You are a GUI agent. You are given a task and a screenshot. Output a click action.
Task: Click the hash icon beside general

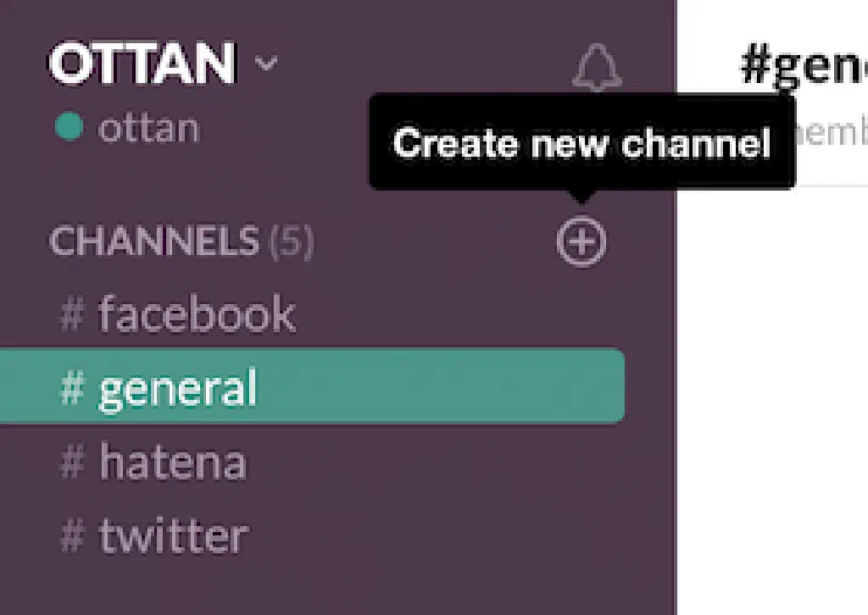click(73, 388)
